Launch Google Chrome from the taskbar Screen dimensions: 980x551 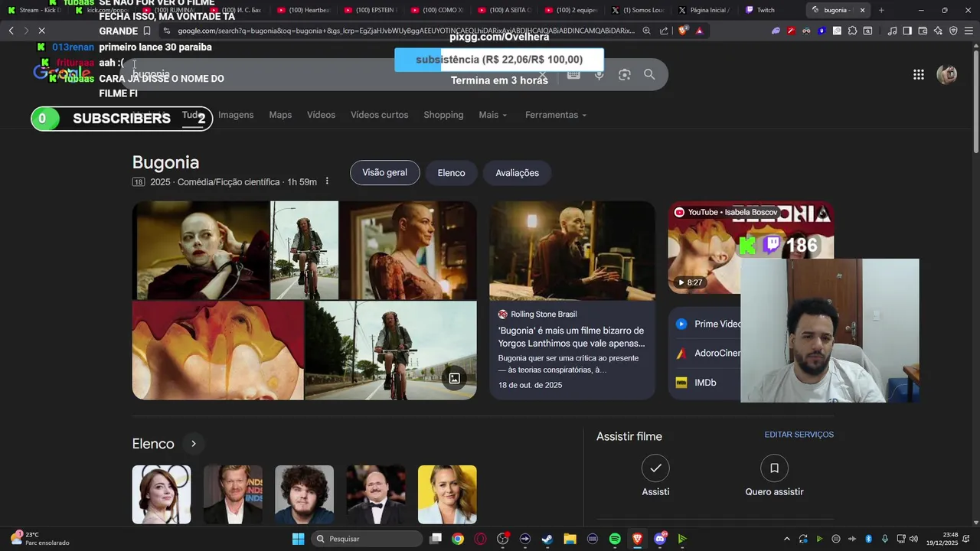(x=457, y=539)
